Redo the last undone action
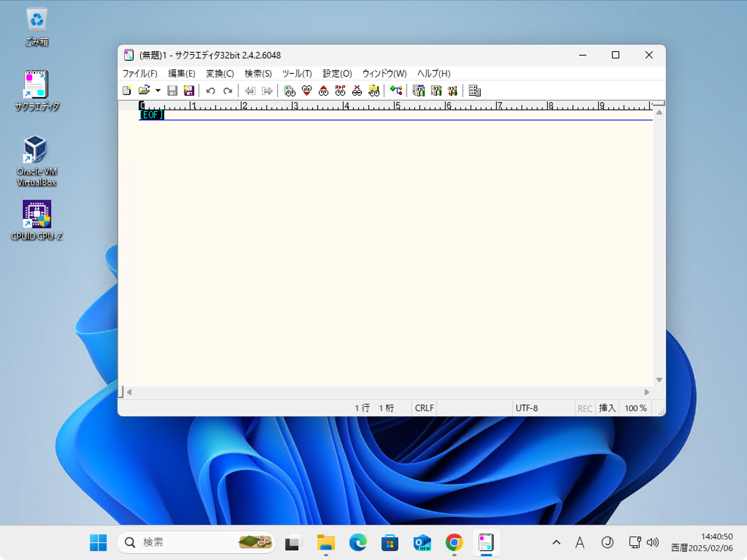Viewport: 747px width, 560px height. 228,90
